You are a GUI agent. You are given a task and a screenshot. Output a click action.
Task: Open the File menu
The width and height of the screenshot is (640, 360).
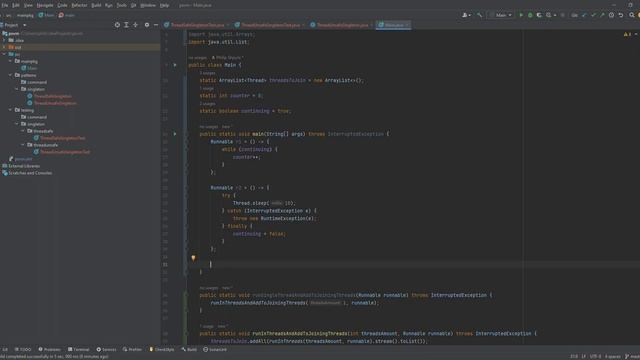(4, 5)
